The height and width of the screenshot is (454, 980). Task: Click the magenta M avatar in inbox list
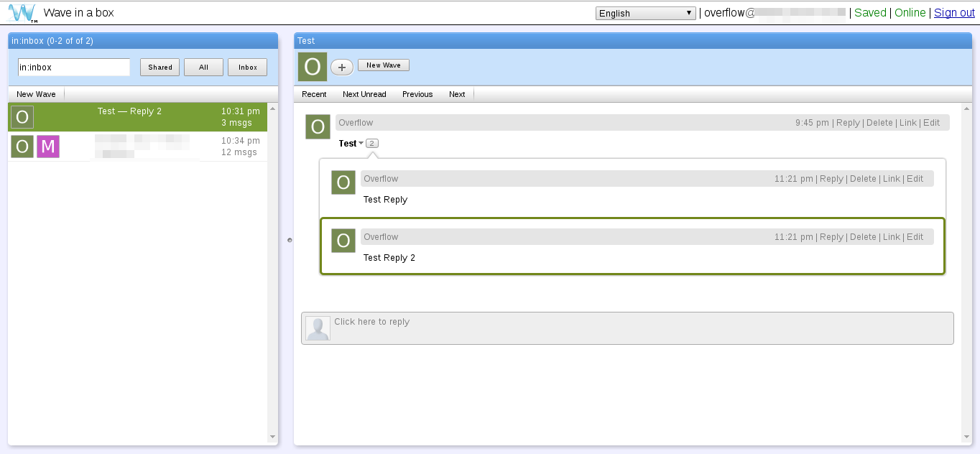click(48, 147)
